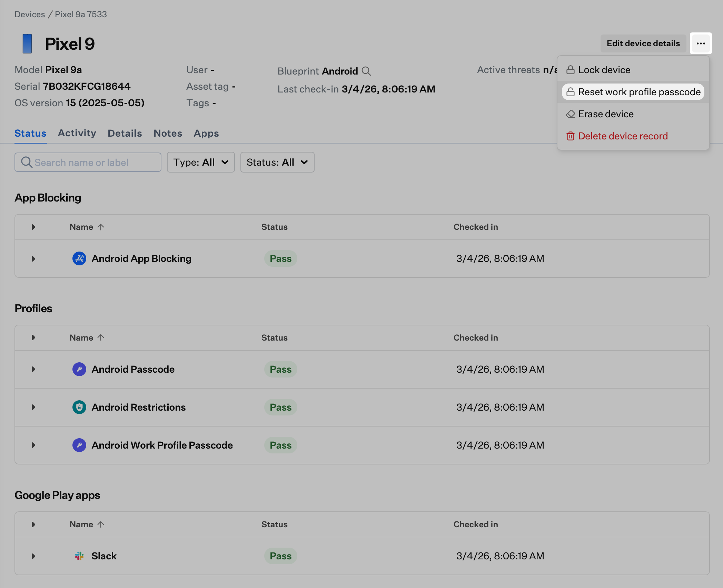Click the Android blueprint link
Image resolution: width=723 pixels, height=588 pixels.
point(340,71)
